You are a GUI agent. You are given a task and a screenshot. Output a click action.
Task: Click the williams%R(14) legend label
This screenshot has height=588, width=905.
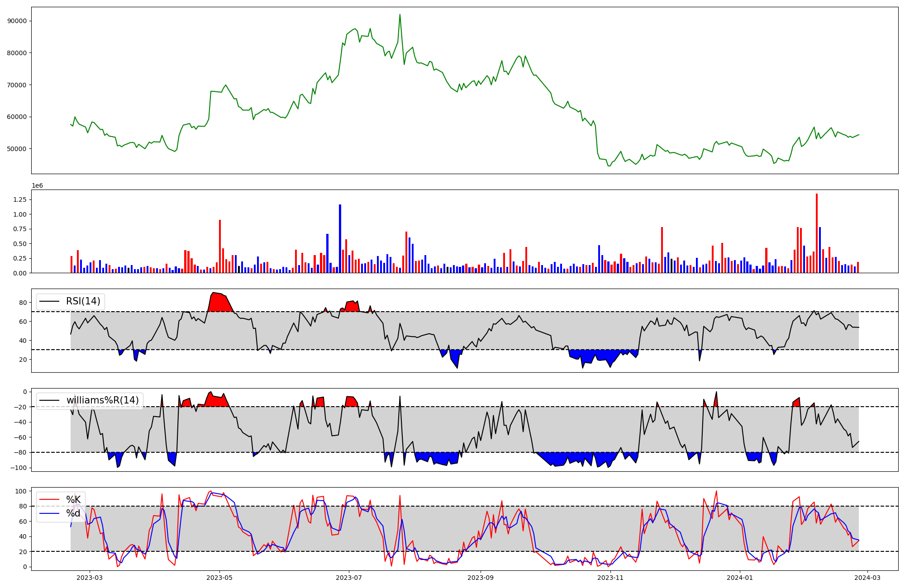coord(102,400)
